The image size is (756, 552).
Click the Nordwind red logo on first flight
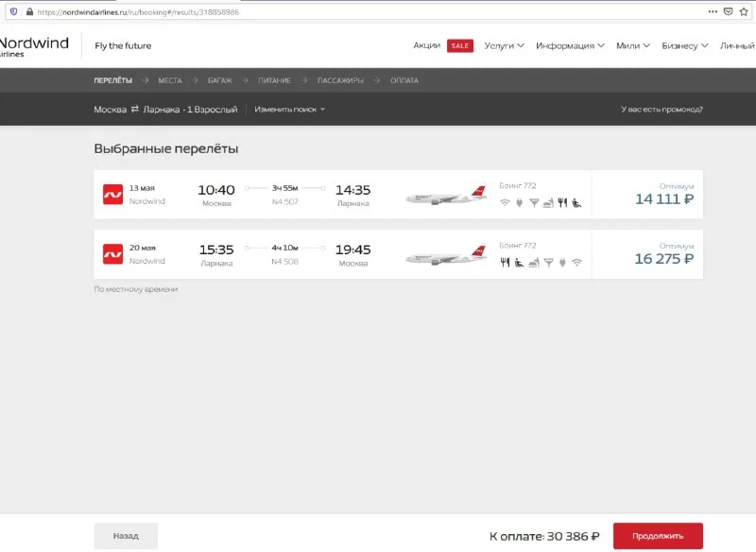click(x=113, y=195)
